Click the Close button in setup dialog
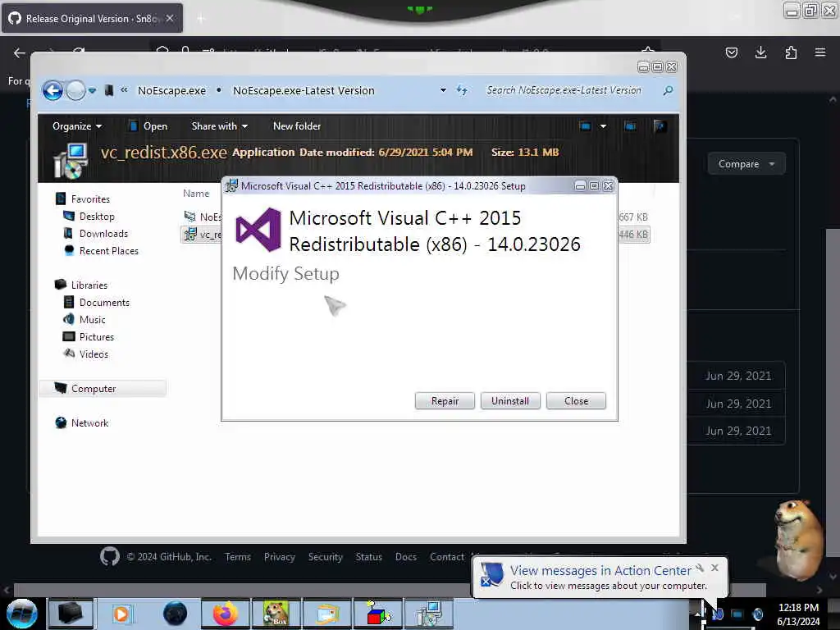840x630 pixels. click(x=576, y=400)
